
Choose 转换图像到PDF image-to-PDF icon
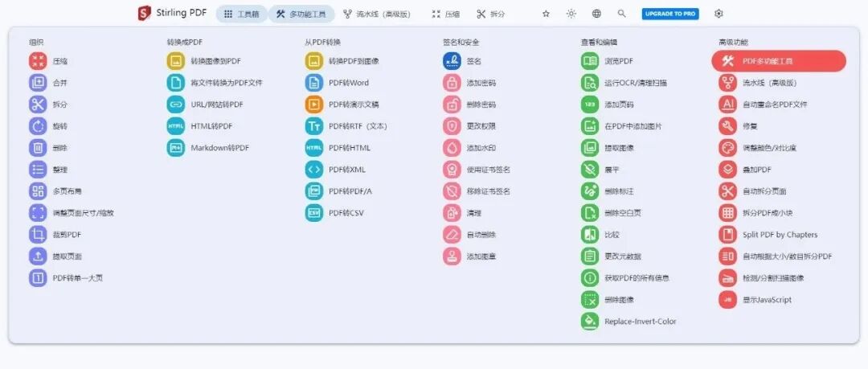pos(175,61)
